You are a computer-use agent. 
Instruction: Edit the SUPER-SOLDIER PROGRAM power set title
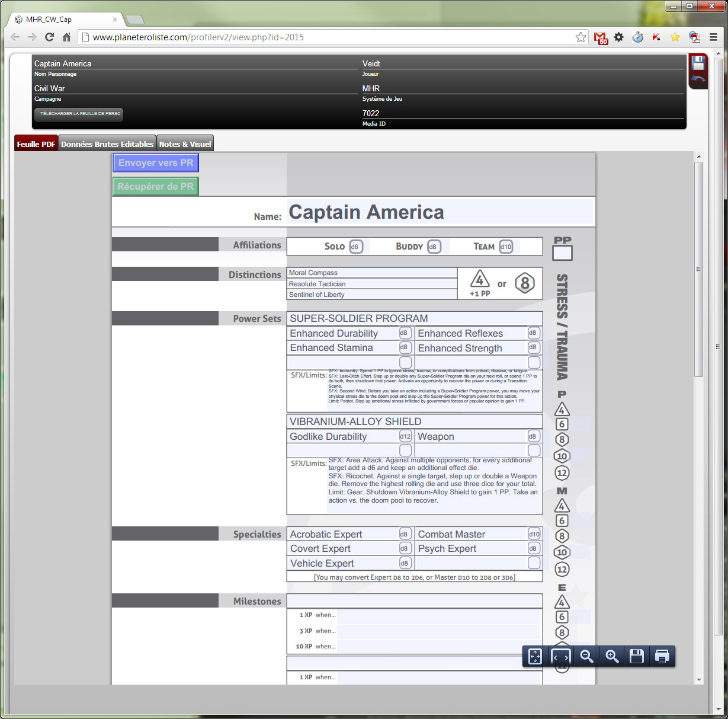coord(415,318)
